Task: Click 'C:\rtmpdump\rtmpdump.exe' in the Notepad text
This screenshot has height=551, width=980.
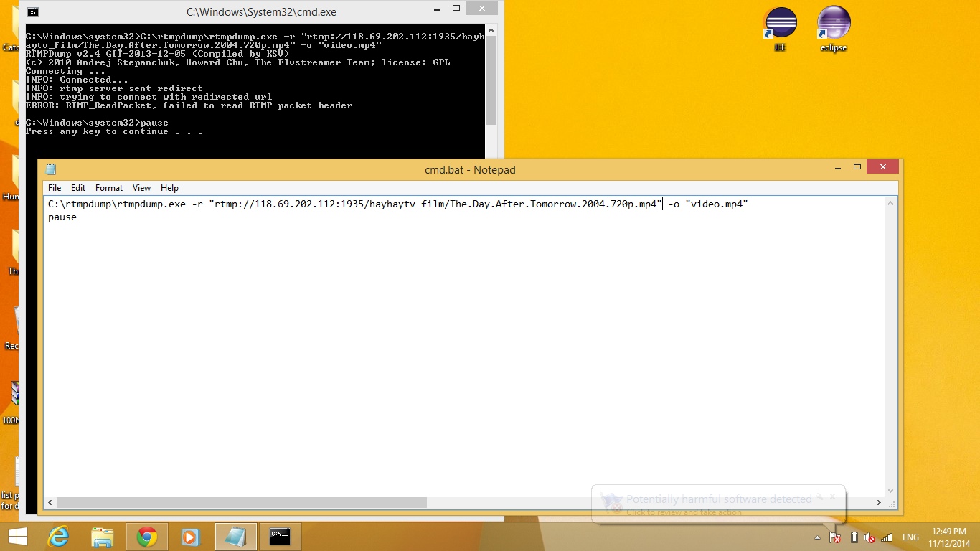Action: pos(116,204)
